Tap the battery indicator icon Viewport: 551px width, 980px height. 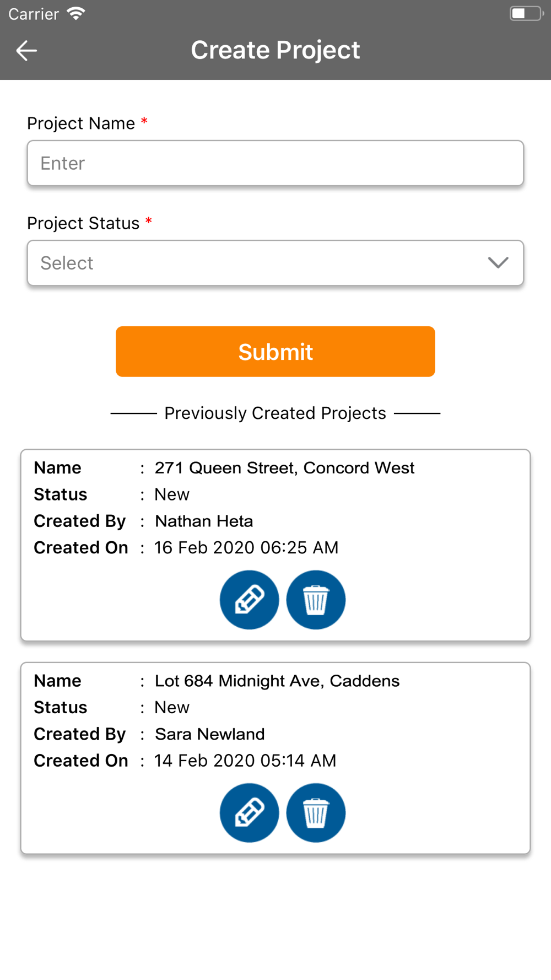pos(526,14)
